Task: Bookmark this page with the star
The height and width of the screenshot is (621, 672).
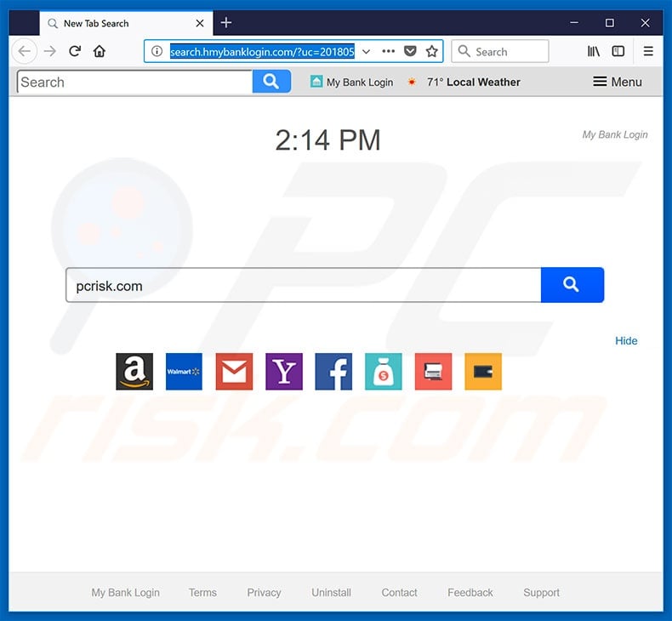Action: (x=432, y=51)
